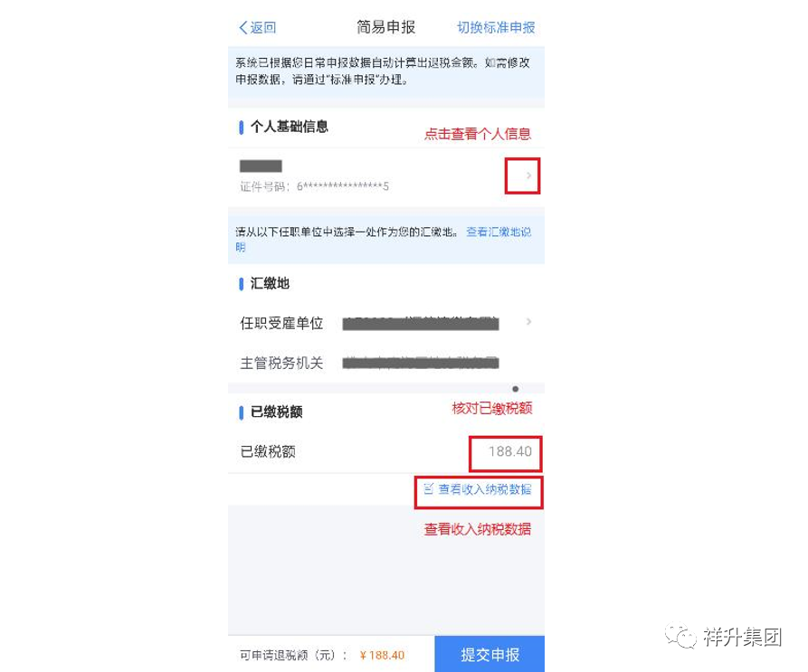The height and width of the screenshot is (672, 808).
Task: Tap the 简易申报 page title
Action: point(386,27)
